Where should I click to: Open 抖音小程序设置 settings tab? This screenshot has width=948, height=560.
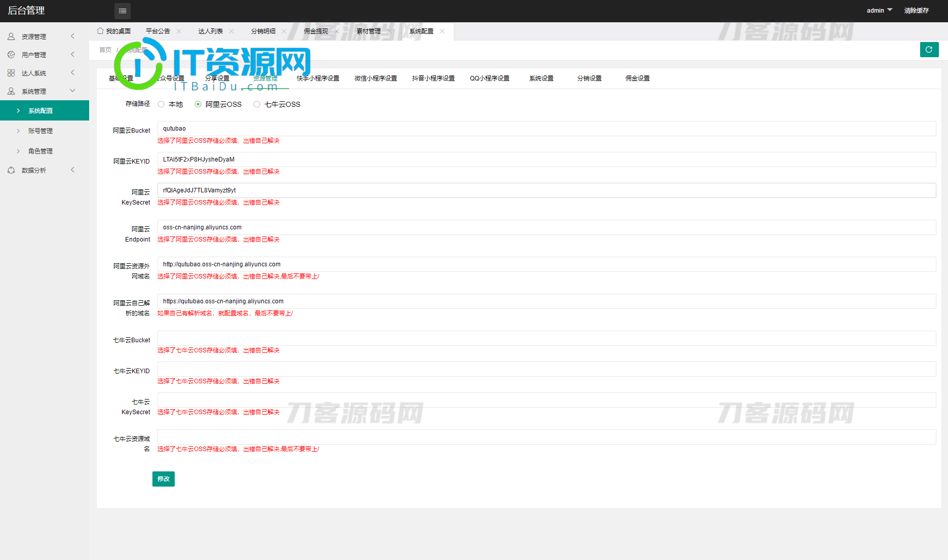pos(433,78)
